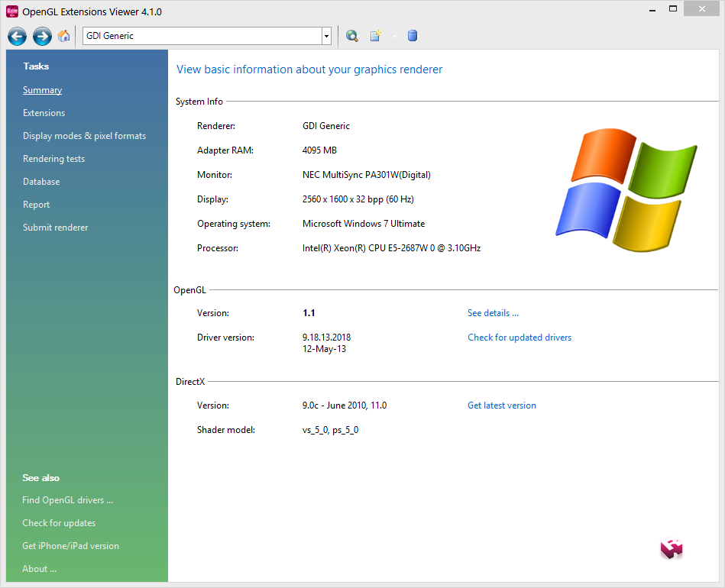Click the 12-May-13 driver date

[324, 349]
